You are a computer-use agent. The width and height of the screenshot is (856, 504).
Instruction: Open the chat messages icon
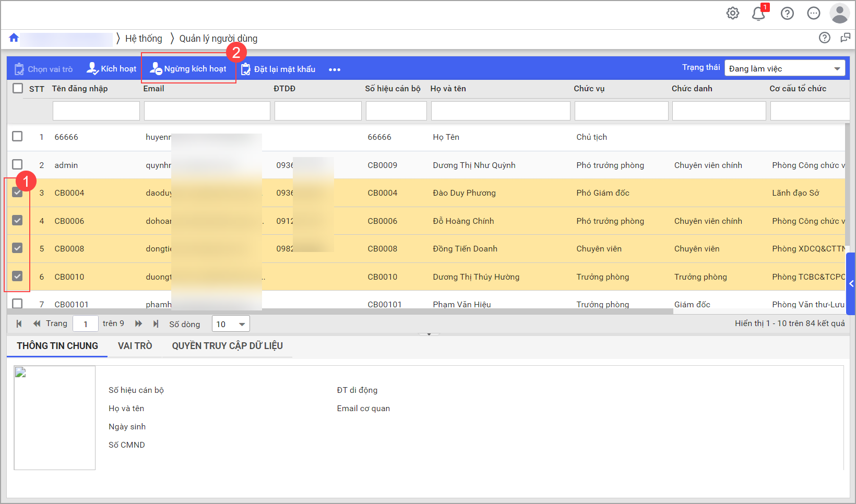813,14
